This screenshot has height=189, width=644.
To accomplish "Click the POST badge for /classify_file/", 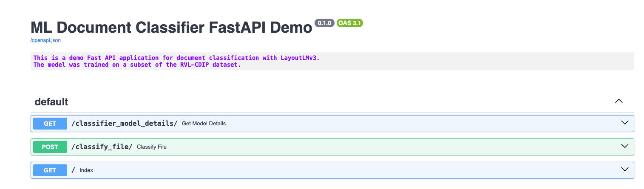I will point(50,147).
